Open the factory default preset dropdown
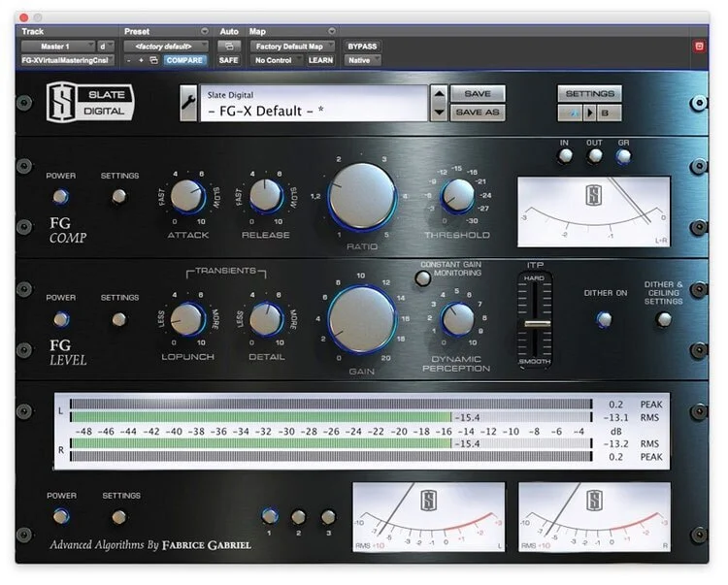728x585 pixels. 166,47
